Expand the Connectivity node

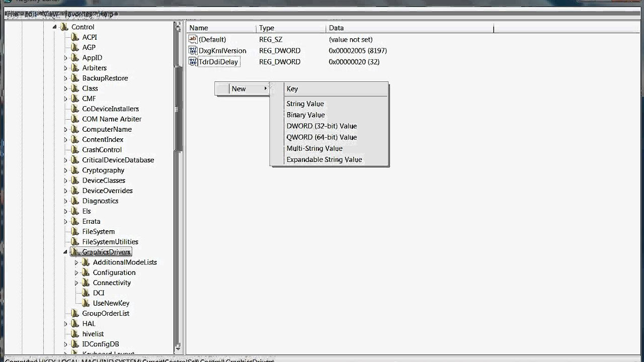[x=76, y=283]
